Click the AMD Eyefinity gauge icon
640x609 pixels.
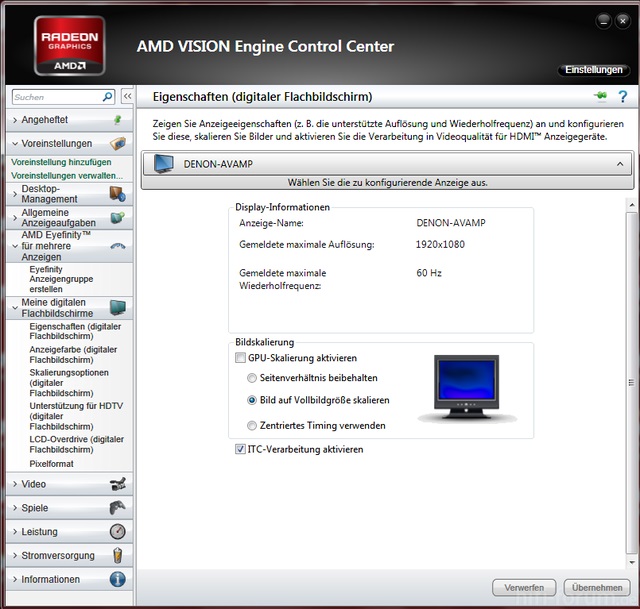(x=118, y=246)
